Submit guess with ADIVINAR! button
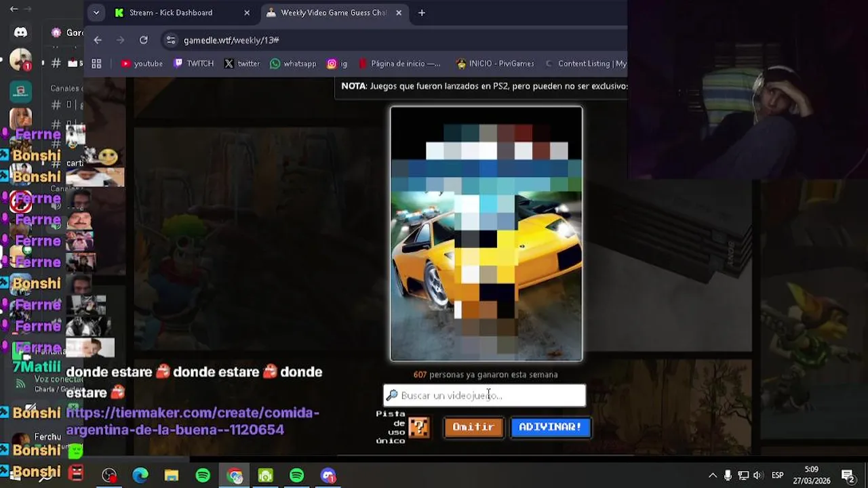The height and width of the screenshot is (488, 868). 550,427
